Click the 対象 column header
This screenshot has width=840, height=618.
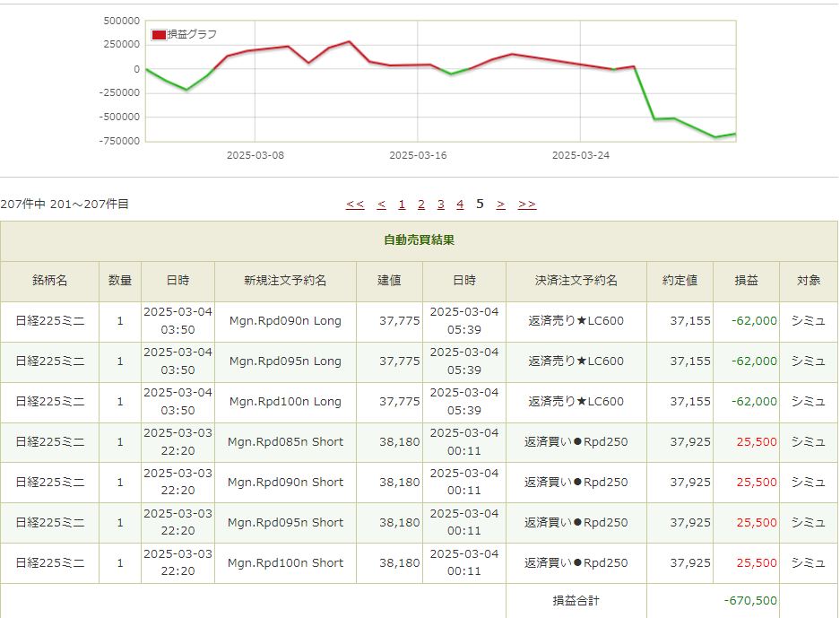tap(809, 281)
